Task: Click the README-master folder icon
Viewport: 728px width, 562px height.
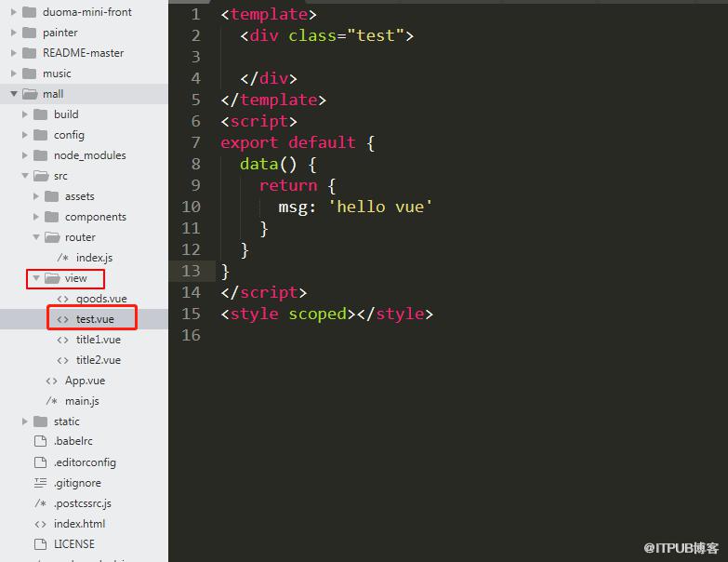Action: pyautogui.click(x=29, y=53)
